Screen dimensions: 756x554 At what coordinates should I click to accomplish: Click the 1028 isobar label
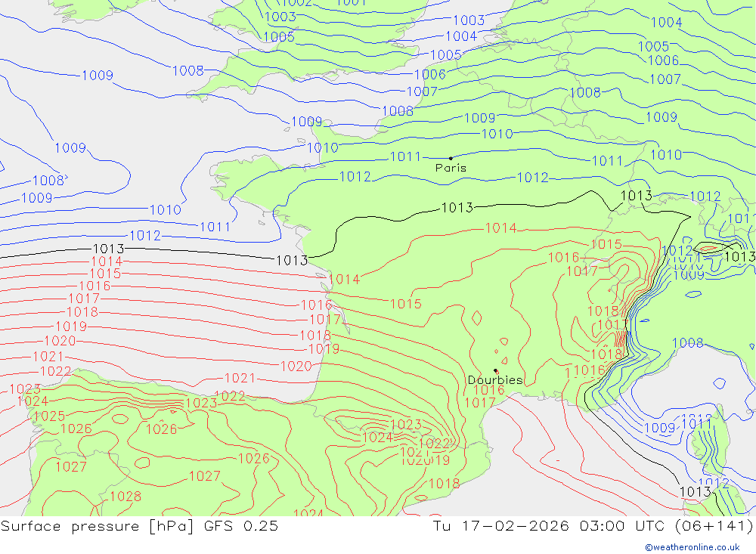[x=125, y=496]
